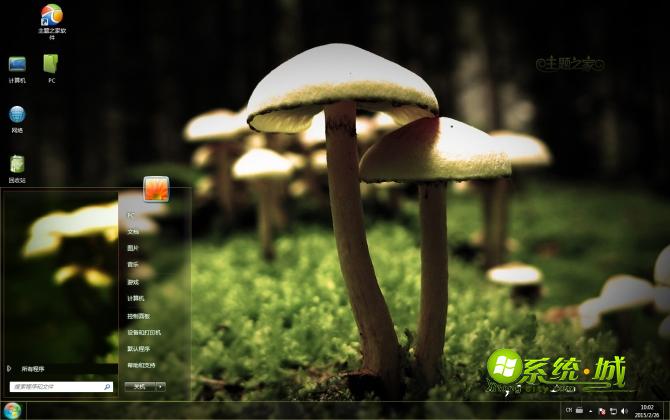Image resolution: width=670 pixels, height=420 pixels.
Task: Click the Action Center flag tray icon
Action: click(602, 410)
